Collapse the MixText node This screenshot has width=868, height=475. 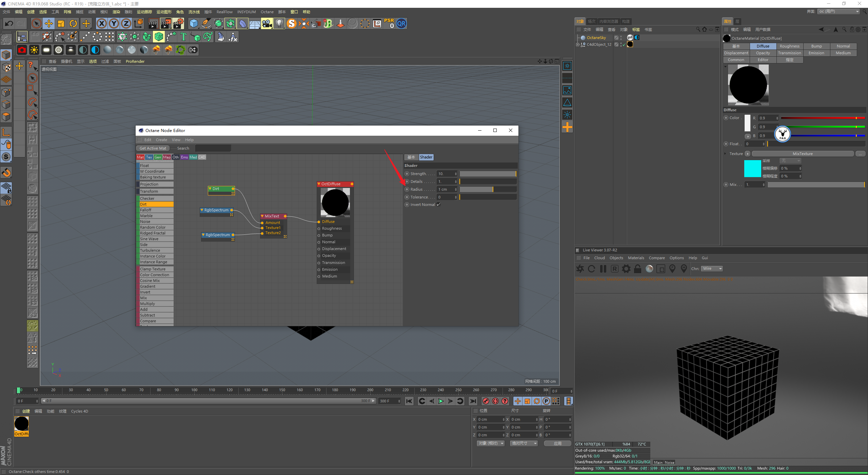point(262,216)
